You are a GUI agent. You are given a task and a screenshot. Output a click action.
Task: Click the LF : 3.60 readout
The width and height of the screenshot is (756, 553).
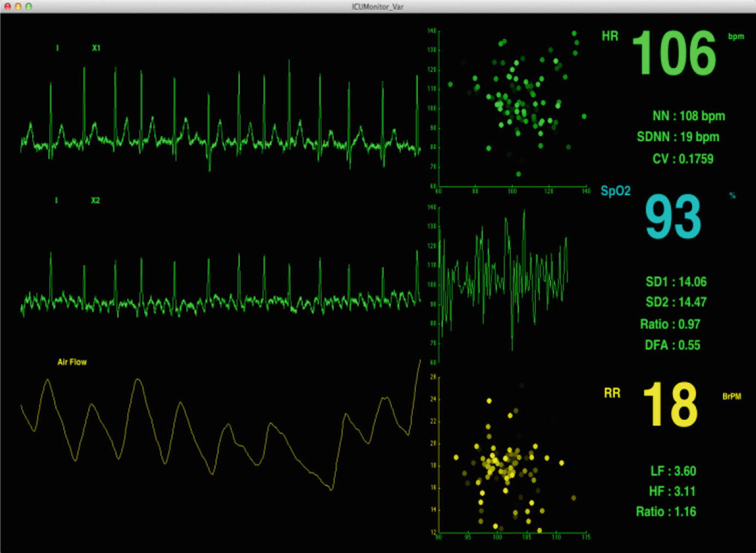673,471
